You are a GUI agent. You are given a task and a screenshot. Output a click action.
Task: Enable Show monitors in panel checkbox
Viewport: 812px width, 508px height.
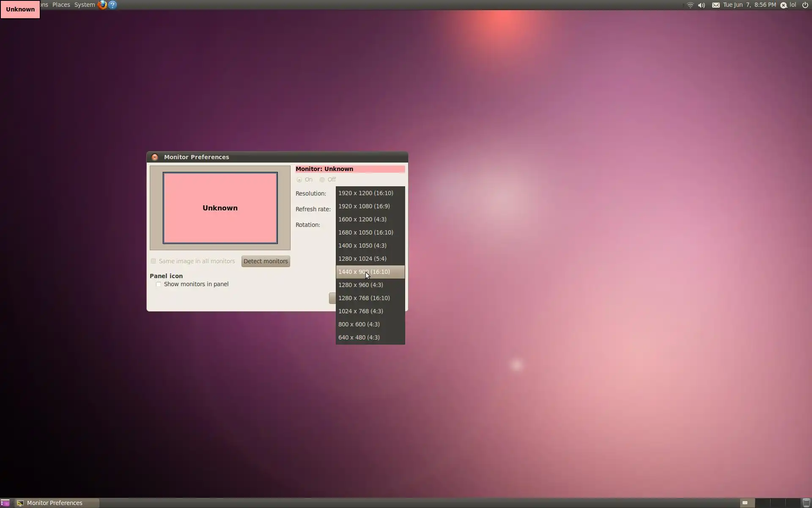(159, 284)
